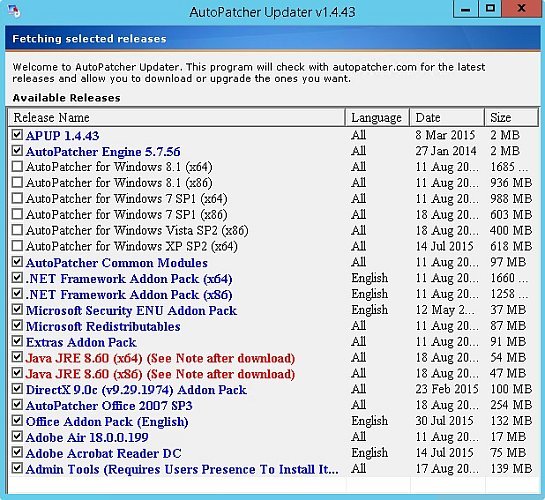
Task: Click the 27 Jan 2014 date cell
Action: click(446, 151)
